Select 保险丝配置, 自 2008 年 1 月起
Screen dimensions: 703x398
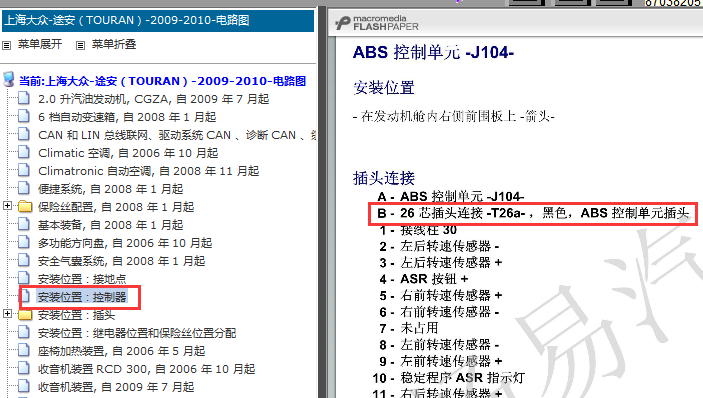point(116,207)
